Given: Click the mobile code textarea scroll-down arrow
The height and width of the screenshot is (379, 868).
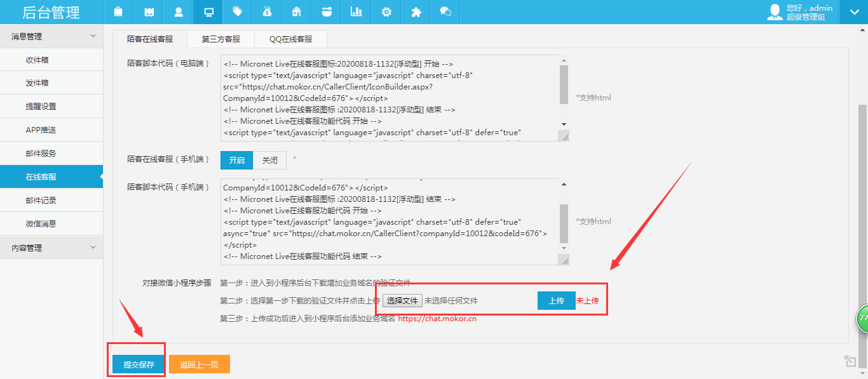Looking at the screenshot, I should pos(564,248).
